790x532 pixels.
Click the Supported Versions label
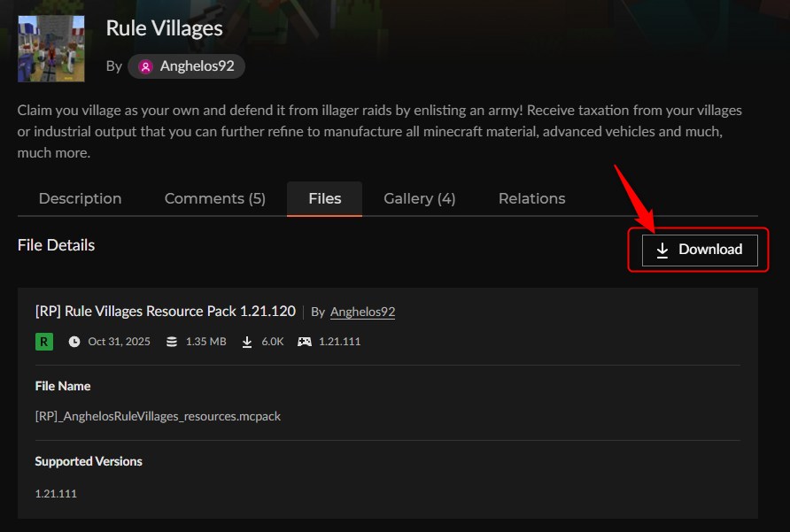(x=89, y=461)
